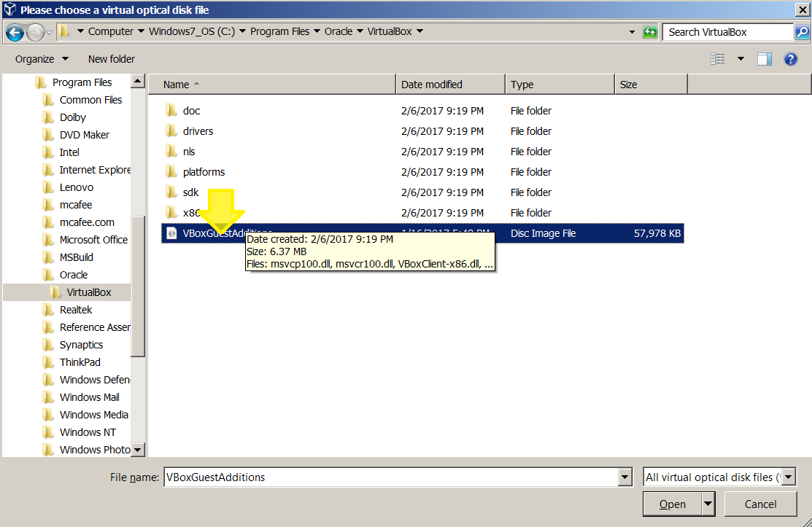
Task: Expand the dropdown arrow after Computer breadcrumb
Action: [141, 31]
